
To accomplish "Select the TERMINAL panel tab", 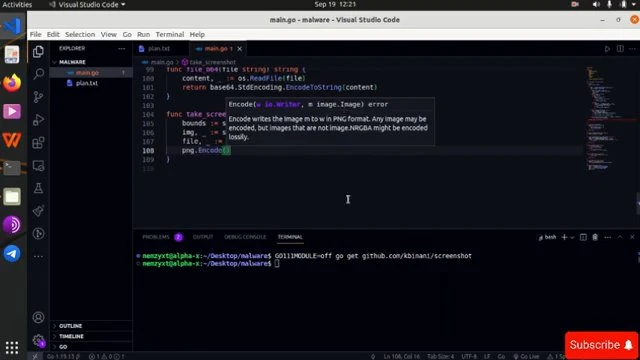I will pyautogui.click(x=290, y=237).
